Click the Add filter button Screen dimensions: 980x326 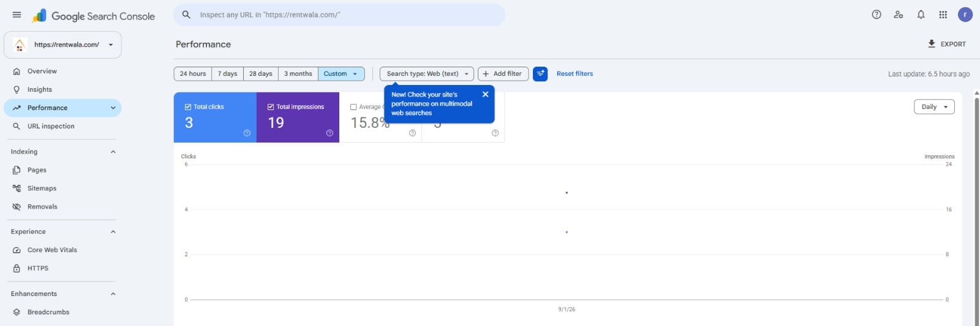pos(503,74)
